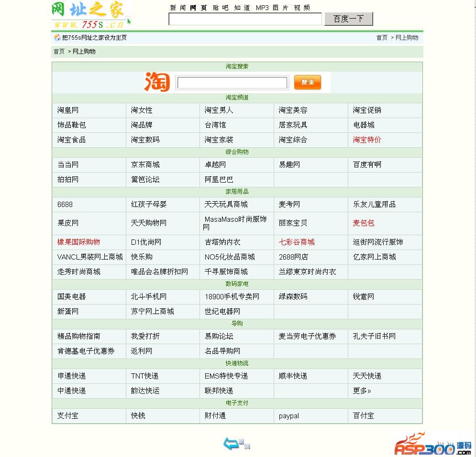Open the 百付宝 link
The image size is (476, 457).
364,416
